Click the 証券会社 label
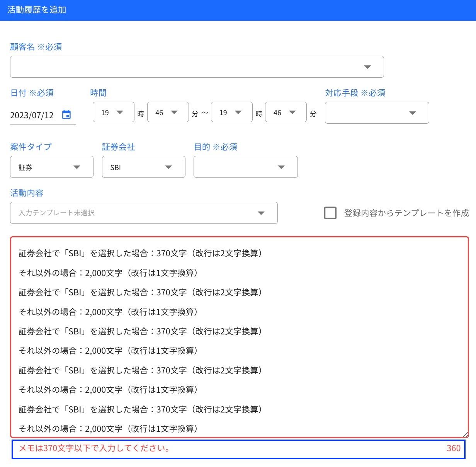The height and width of the screenshot is (467, 476). [119, 147]
